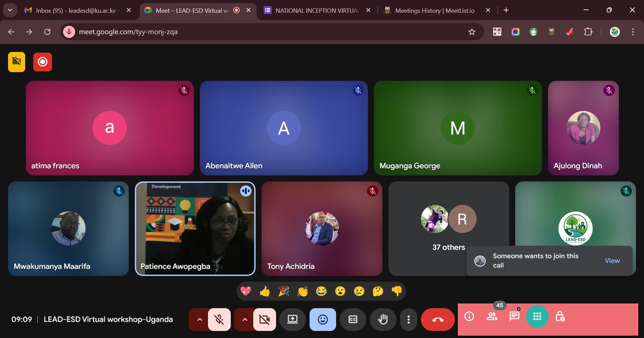Send the party popper reaction

283,291
